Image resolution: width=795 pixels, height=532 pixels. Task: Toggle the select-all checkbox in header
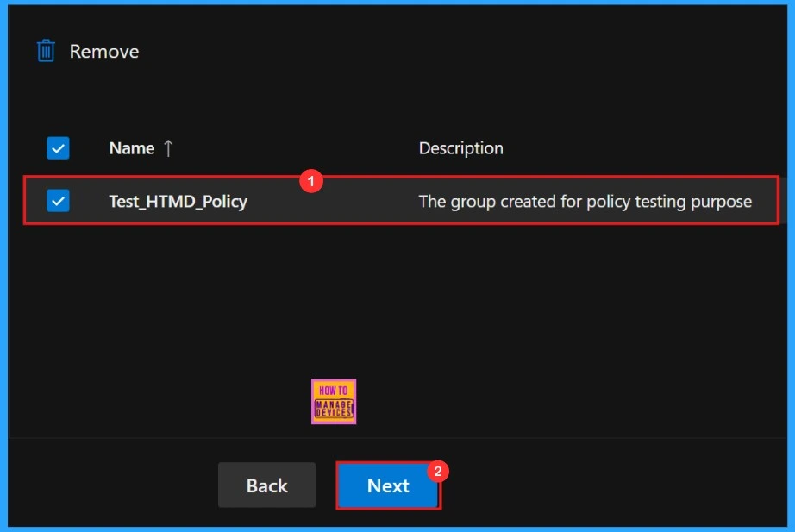[58, 148]
